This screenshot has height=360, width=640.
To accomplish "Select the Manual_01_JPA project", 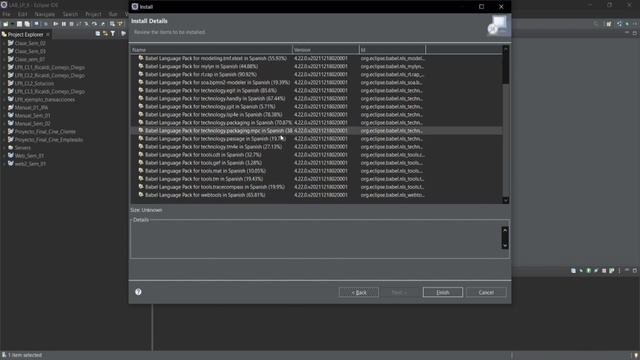I will pyautogui.click(x=31, y=108).
